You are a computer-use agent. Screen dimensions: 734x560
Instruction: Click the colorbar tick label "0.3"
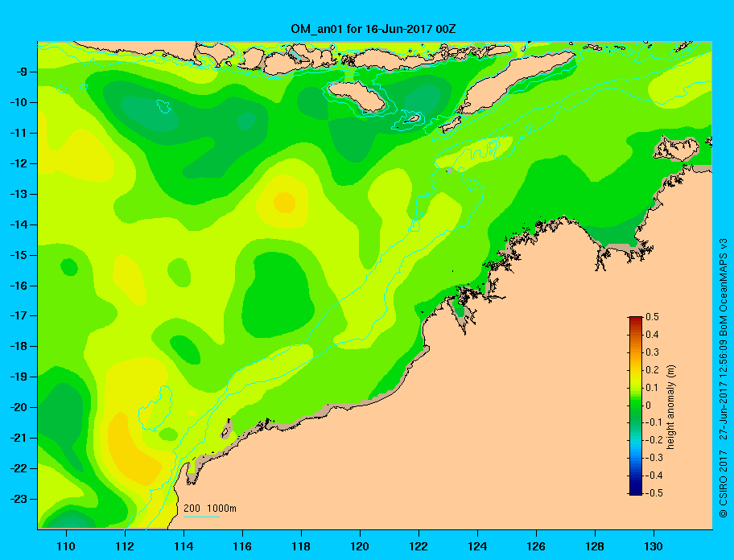coord(652,352)
